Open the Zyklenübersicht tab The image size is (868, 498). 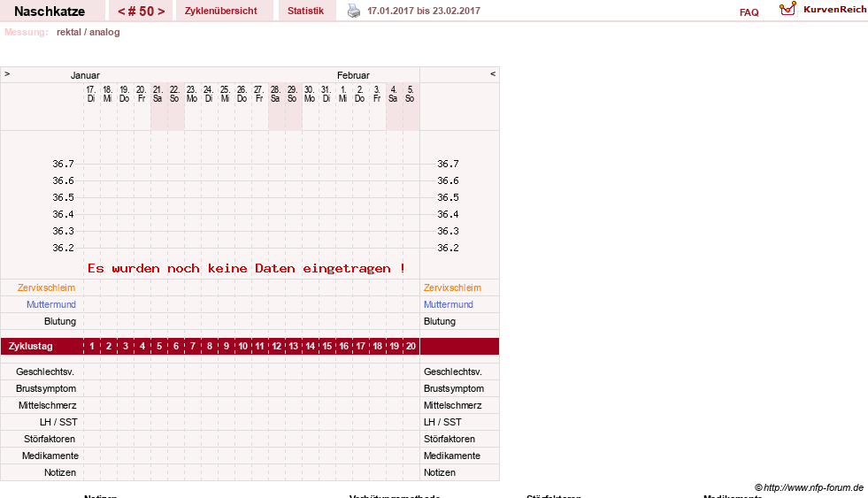(x=221, y=11)
